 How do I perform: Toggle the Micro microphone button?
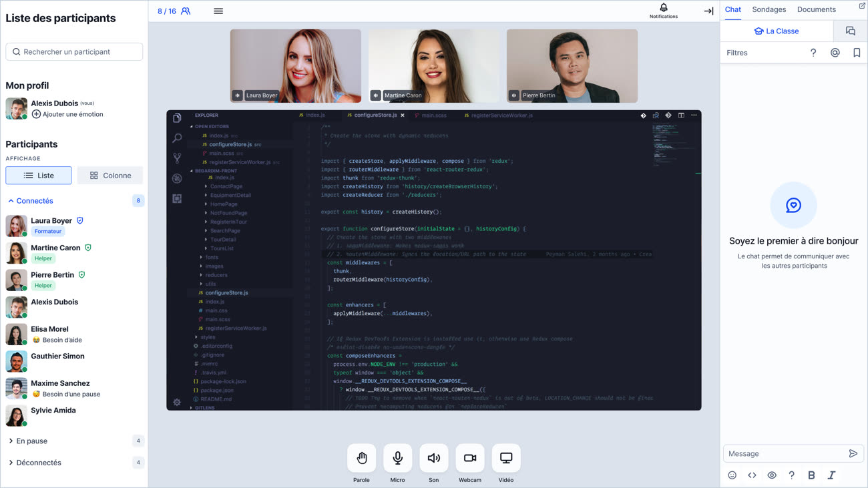coord(397,458)
